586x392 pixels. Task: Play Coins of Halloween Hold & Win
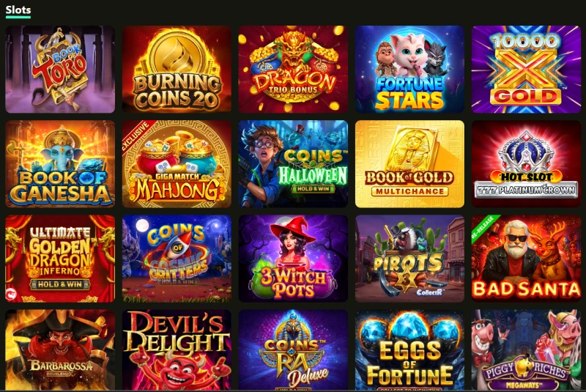click(x=294, y=164)
